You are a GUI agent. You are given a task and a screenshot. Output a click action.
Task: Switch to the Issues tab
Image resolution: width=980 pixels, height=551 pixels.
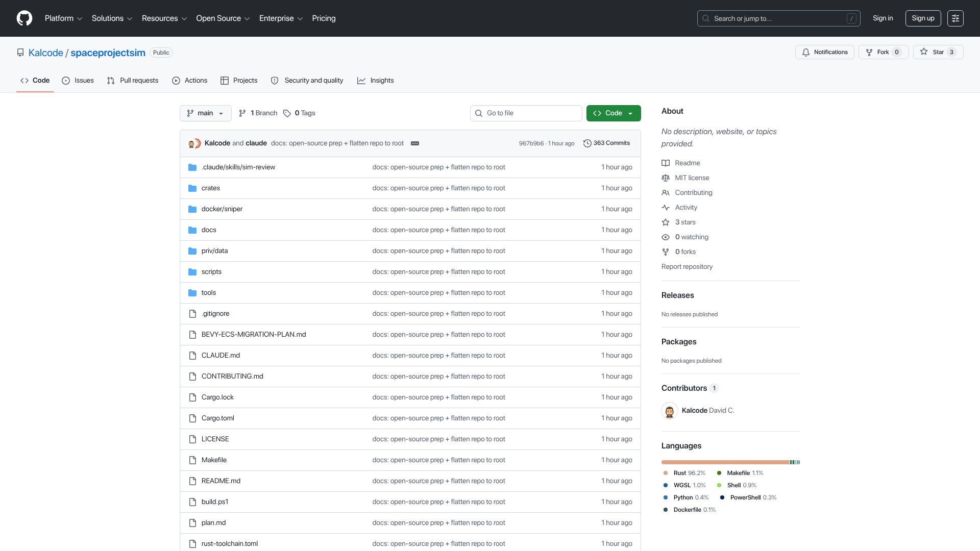78,81
